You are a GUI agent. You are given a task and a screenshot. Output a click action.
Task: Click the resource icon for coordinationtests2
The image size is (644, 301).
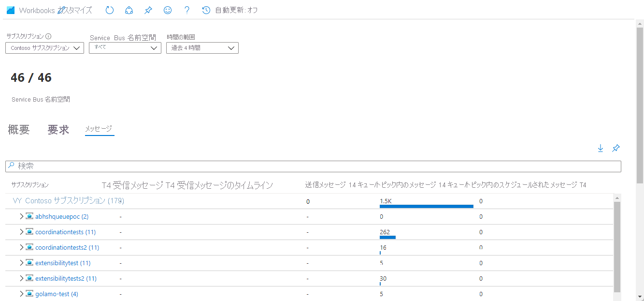tap(29, 247)
